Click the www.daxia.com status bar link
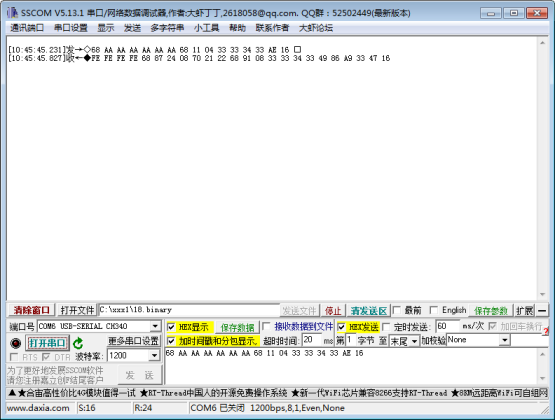Screen dimensions: 555x420 pos(38,408)
